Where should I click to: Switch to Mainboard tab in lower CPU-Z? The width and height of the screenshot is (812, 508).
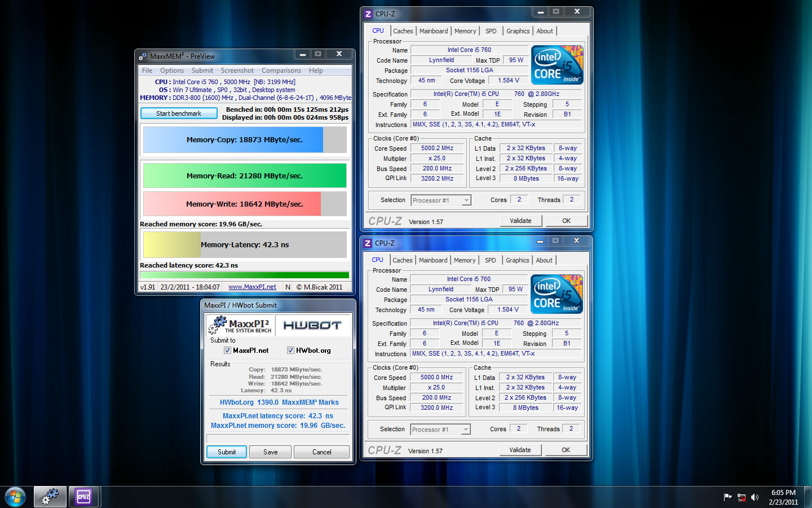[x=433, y=260]
